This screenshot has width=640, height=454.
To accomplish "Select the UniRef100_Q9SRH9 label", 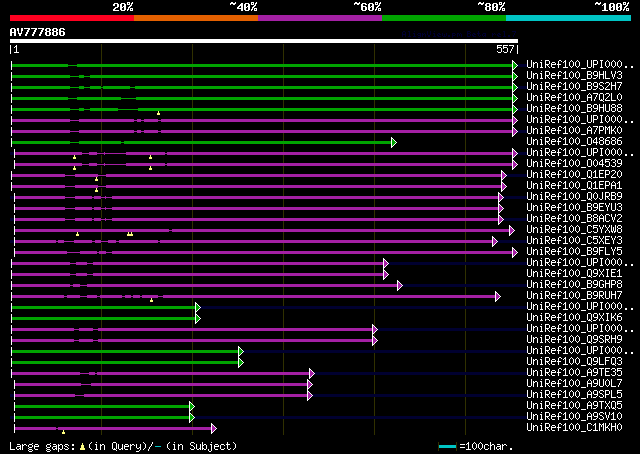I will pos(574,339).
